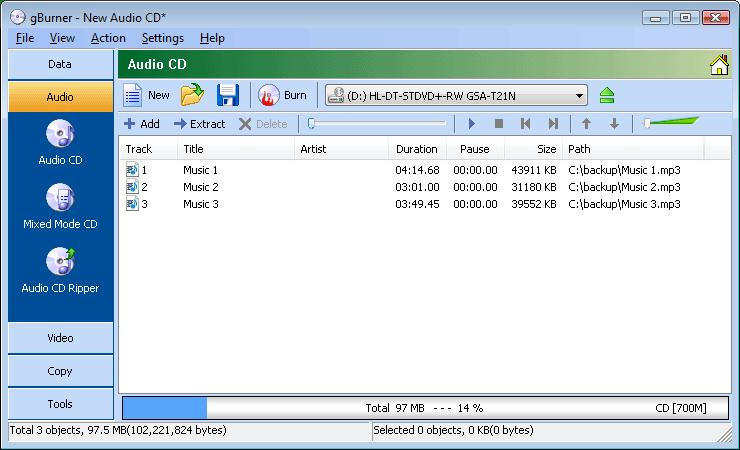Select the Music 1 title
The height and width of the screenshot is (450, 740).
pyautogui.click(x=201, y=170)
